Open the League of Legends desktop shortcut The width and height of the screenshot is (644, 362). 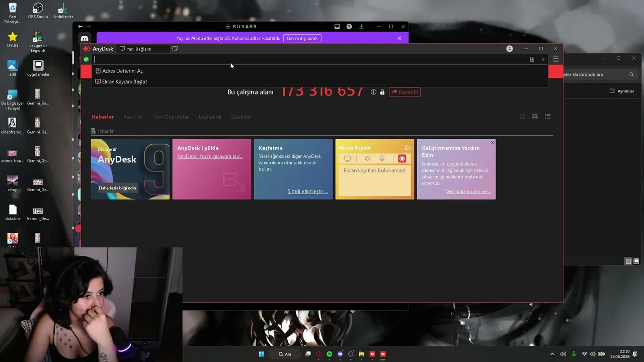point(38,42)
